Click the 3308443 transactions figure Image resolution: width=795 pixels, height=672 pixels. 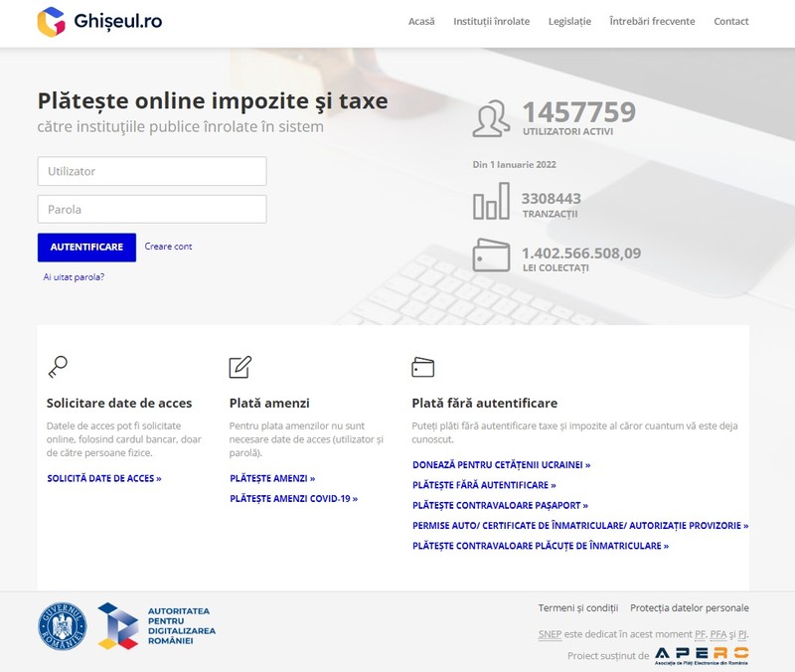(552, 198)
